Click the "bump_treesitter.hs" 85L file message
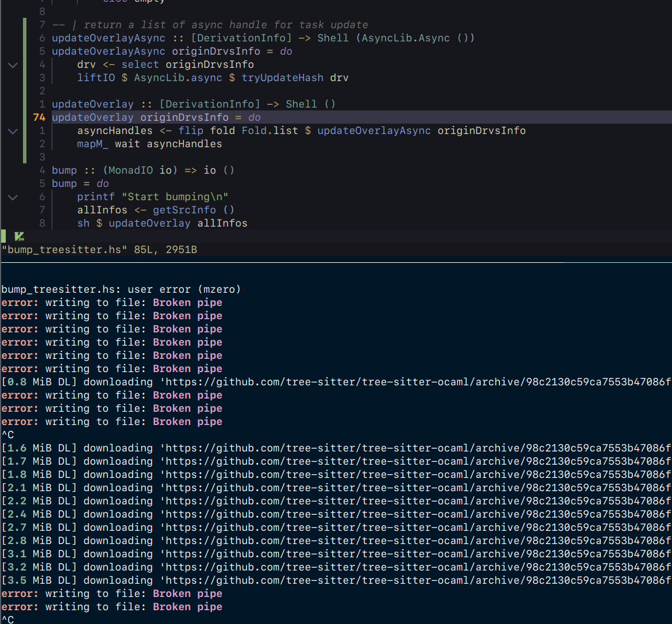The height and width of the screenshot is (624, 672). (99, 250)
